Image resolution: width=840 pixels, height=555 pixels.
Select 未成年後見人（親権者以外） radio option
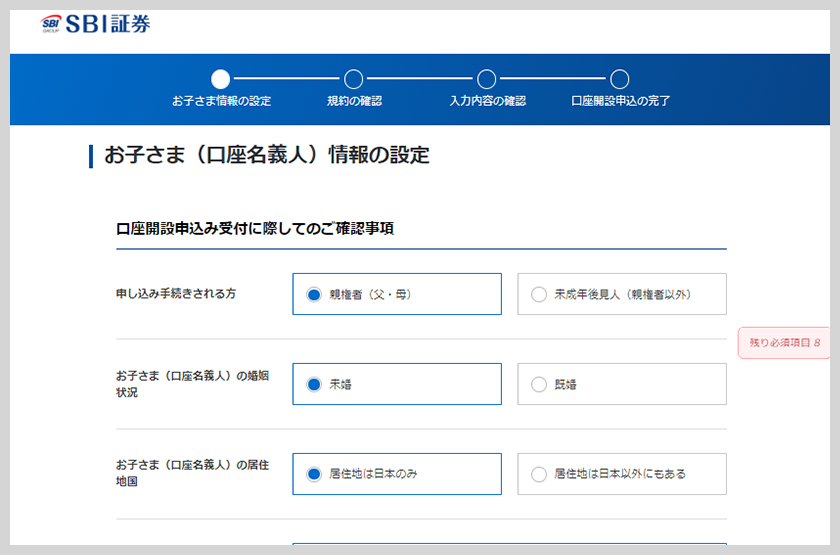pyautogui.click(x=622, y=294)
